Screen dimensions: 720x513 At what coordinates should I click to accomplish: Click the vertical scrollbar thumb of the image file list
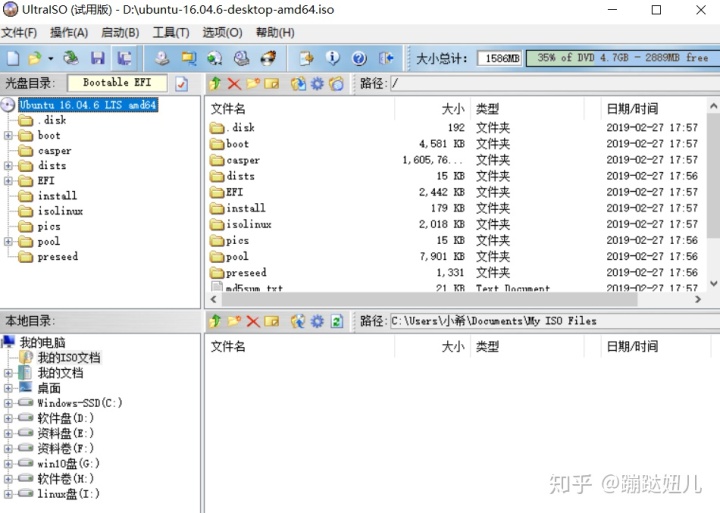[714, 176]
